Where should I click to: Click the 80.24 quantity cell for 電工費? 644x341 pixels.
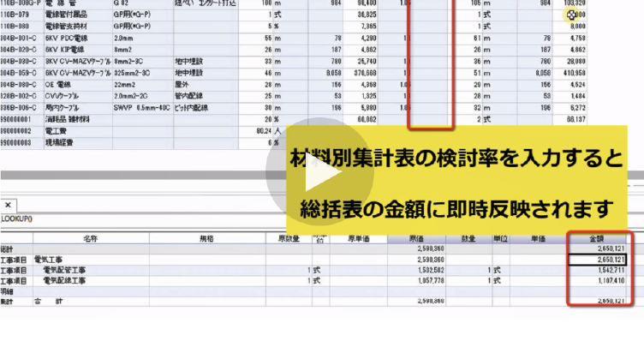pos(256,131)
